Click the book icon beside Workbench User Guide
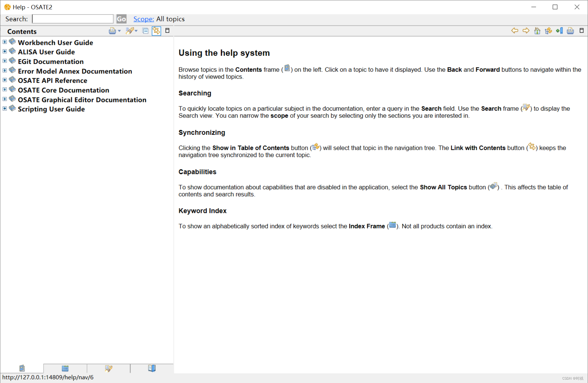The width and height of the screenshot is (588, 383). pos(12,41)
